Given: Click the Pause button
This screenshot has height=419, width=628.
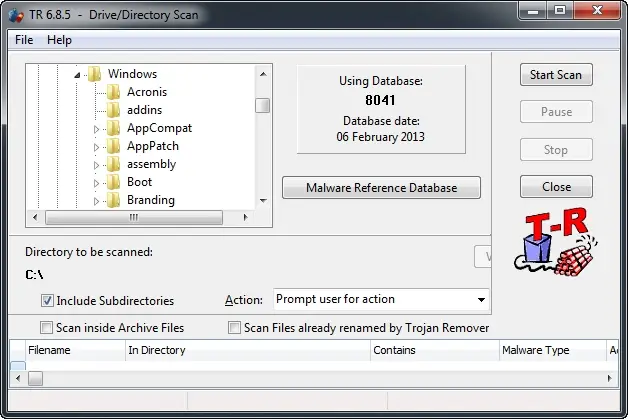Looking at the screenshot, I should (556, 112).
